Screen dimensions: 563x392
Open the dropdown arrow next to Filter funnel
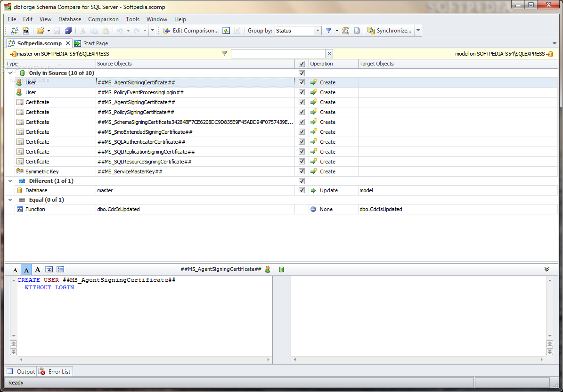pos(337,31)
